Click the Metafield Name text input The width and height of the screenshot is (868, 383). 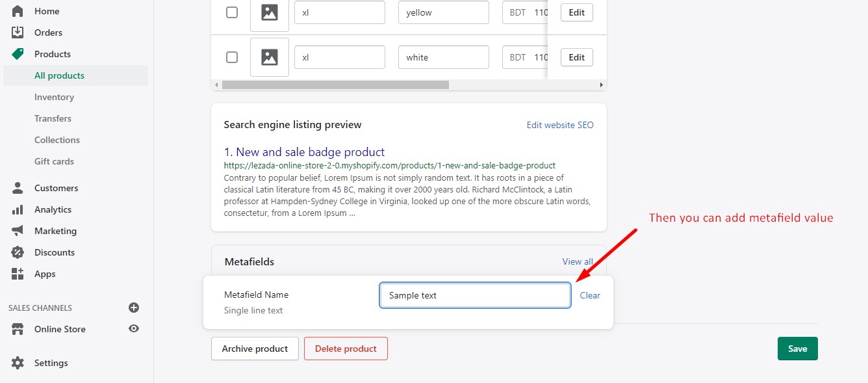tap(475, 295)
